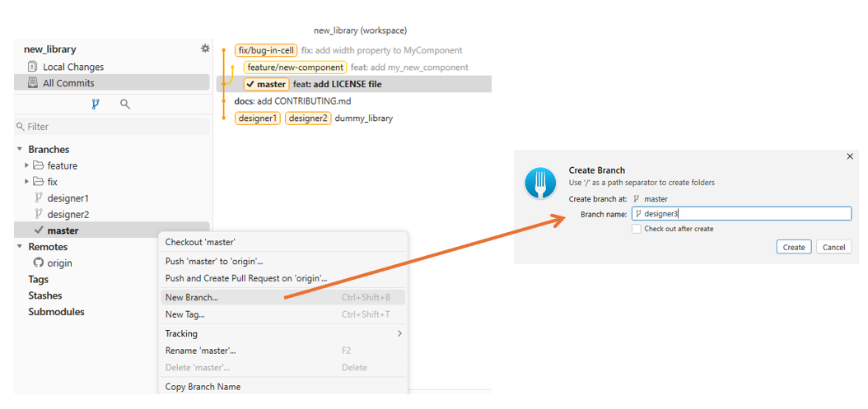
Task: Open repository settings gear icon
Action: pyautogui.click(x=205, y=49)
